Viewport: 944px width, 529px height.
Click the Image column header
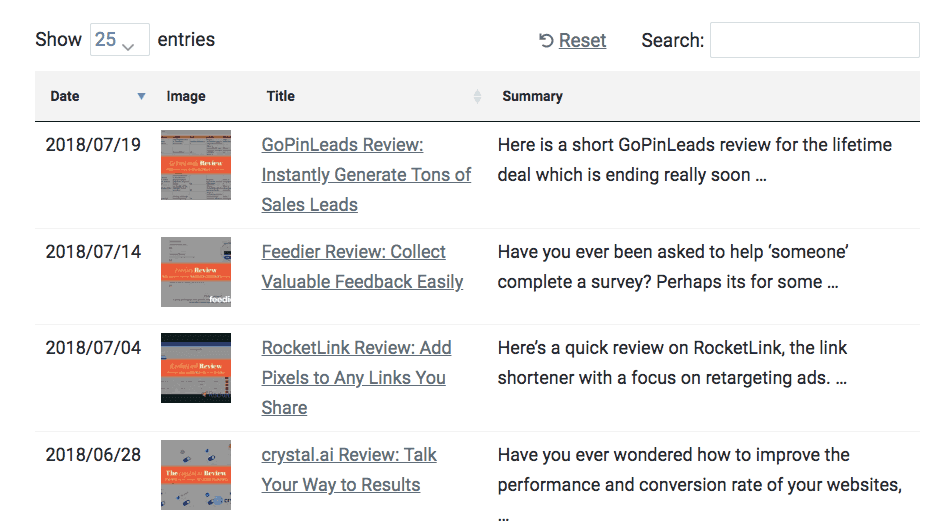(186, 97)
